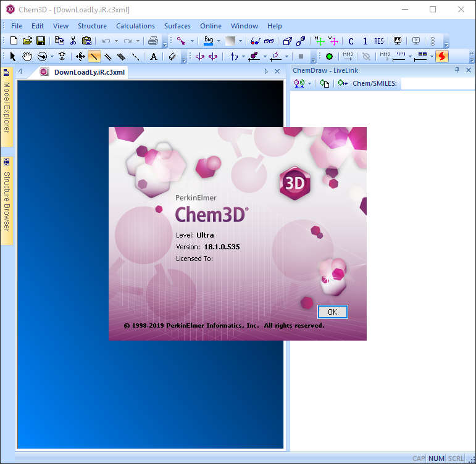Expand the display mode dropdown arrow
The height and width of the screenshot is (464, 476).
[x=192, y=41]
